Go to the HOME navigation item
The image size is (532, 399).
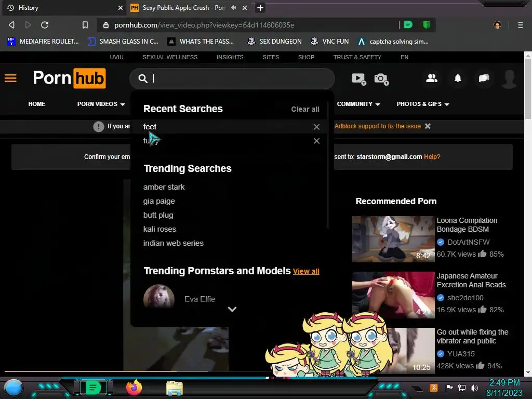tap(37, 104)
